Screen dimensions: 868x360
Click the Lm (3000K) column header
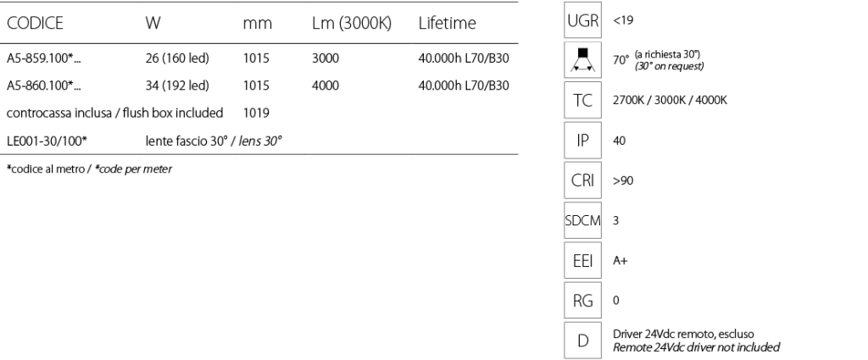tap(352, 23)
